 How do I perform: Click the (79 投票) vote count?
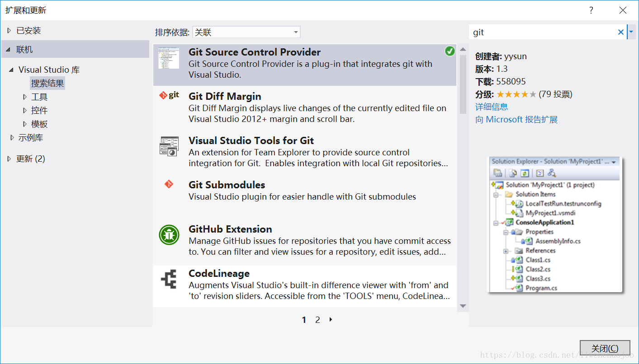point(555,94)
